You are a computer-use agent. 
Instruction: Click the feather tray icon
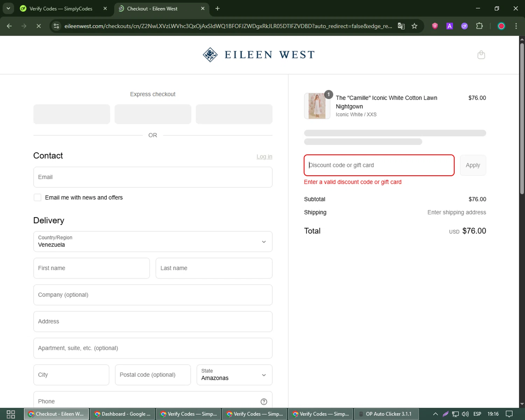[x=445, y=414]
